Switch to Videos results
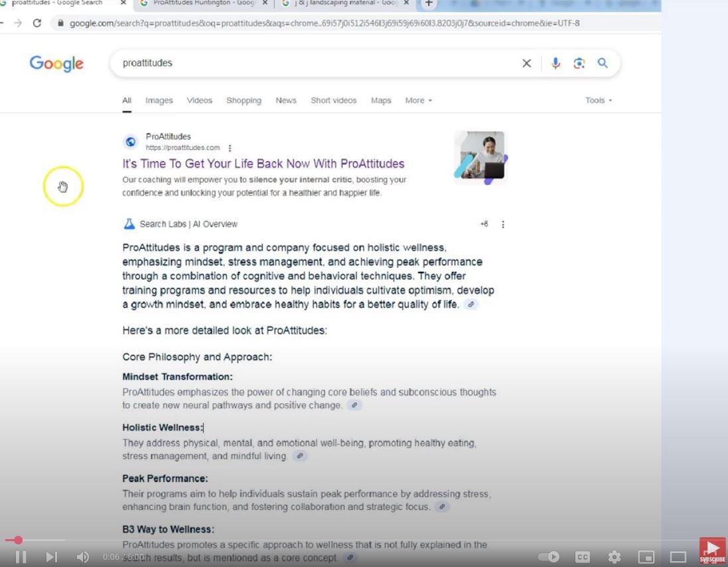Viewport: 728px width, 567px height. point(199,101)
